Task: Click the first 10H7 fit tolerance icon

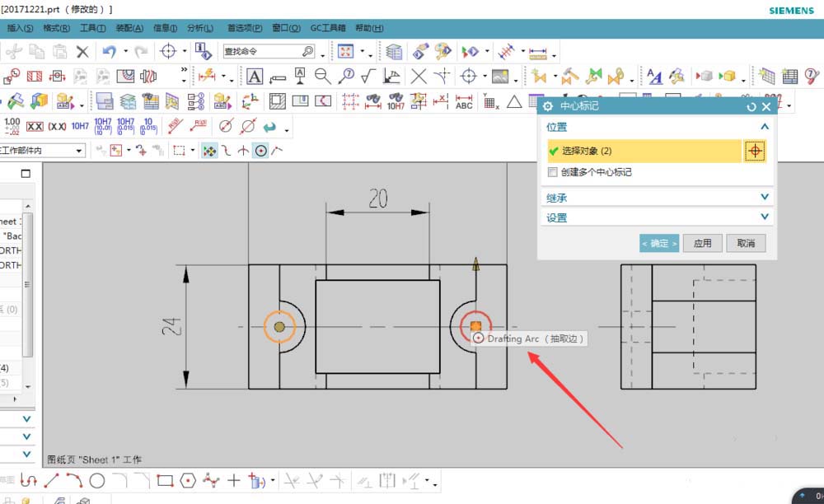Action: coord(80,126)
